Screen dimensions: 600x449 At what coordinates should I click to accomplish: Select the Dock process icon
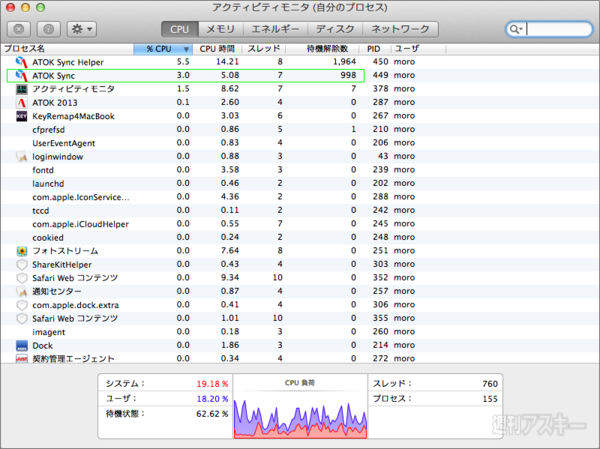(21, 346)
